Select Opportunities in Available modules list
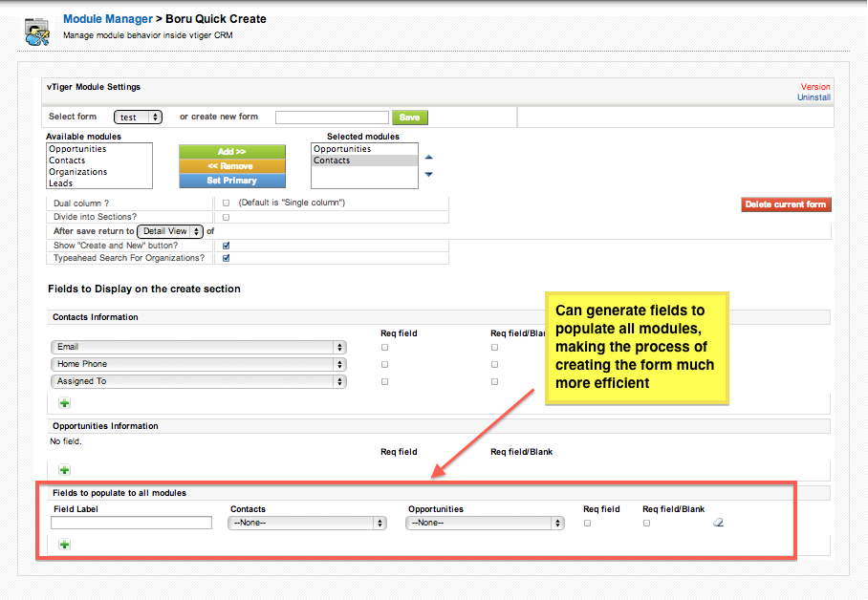The image size is (868, 600). coord(99,149)
